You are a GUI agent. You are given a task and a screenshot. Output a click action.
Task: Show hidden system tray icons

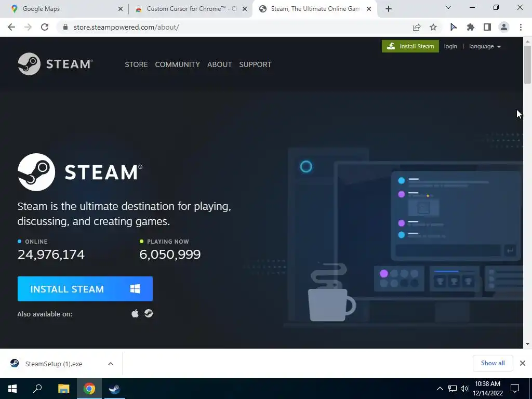pyautogui.click(x=440, y=389)
